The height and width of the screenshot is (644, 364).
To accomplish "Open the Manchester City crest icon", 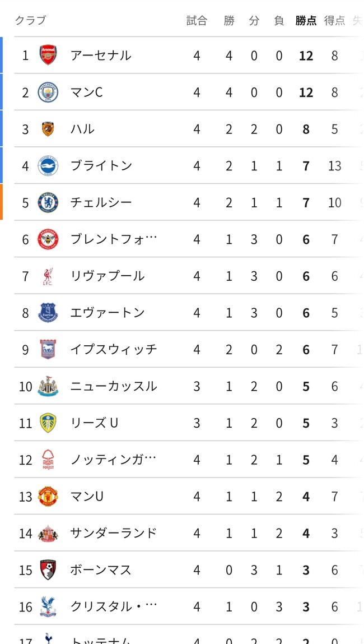I will [48, 92].
